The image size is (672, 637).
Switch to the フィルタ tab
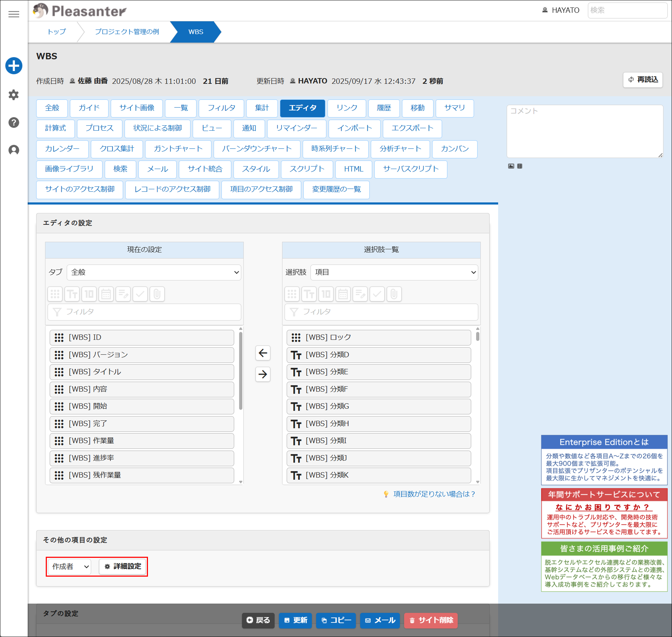coord(221,108)
